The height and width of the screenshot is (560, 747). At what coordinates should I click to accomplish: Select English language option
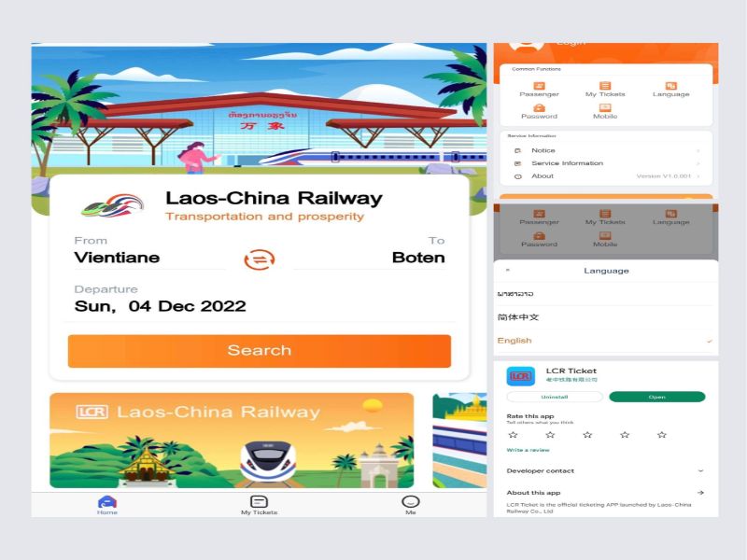point(605,341)
